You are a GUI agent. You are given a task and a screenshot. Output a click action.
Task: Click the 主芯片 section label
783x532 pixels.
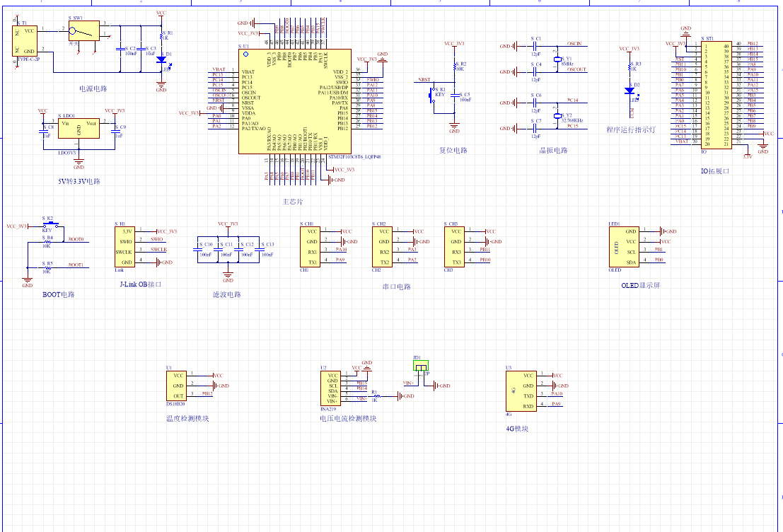(x=293, y=202)
